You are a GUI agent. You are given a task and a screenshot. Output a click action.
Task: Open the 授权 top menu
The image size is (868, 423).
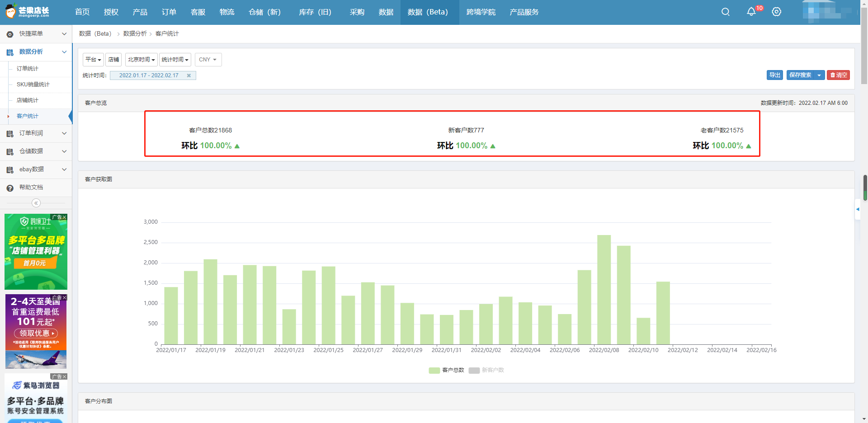(x=111, y=12)
